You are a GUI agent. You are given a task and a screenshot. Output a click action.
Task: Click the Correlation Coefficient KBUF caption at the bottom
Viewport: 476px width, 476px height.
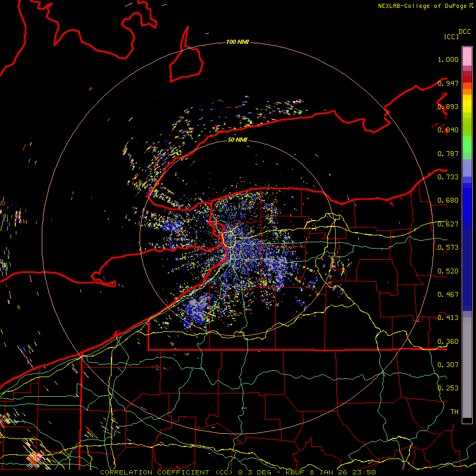[x=238, y=472]
